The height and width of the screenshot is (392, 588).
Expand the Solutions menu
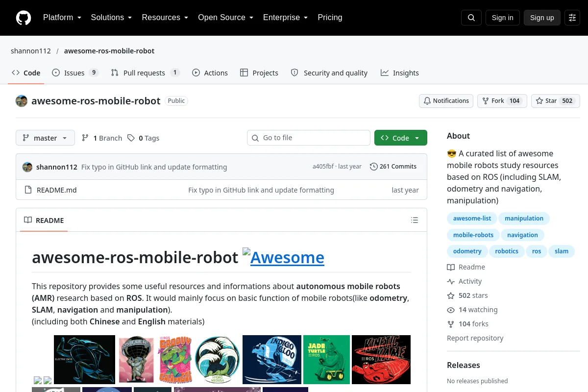coord(111,18)
